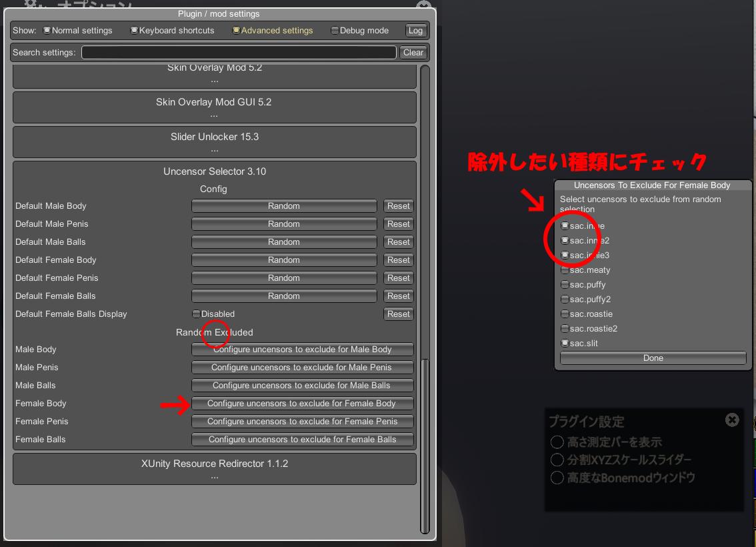The width and height of the screenshot is (756, 547).
Task: Enable Debug mode checkbox
Action: click(335, 31)
